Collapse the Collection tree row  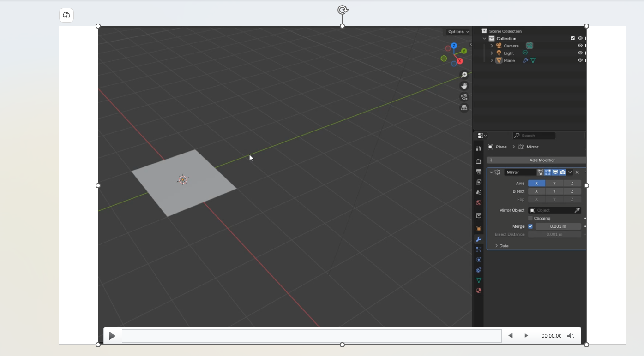point(484,38)
